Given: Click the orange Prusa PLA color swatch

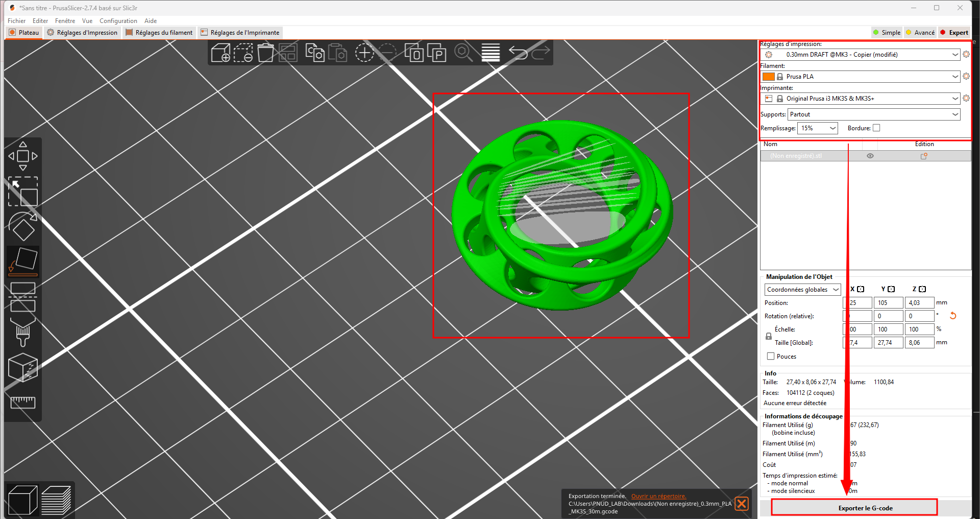Looking at the screenshot, I should coord(768,77).
